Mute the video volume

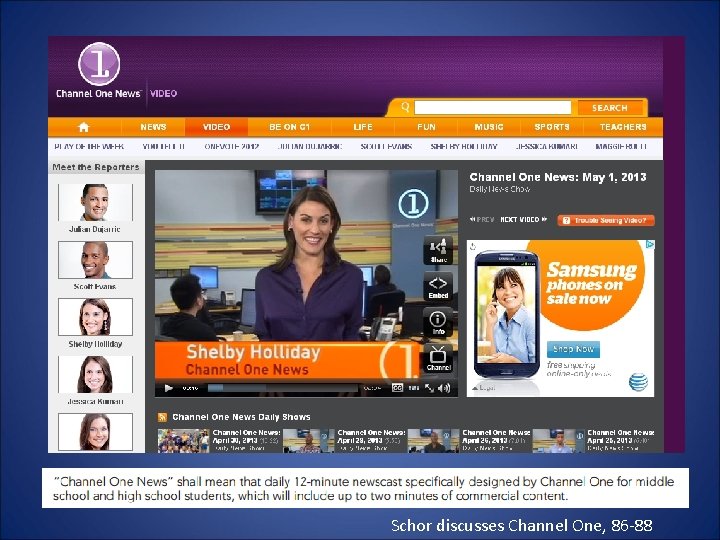444,388
